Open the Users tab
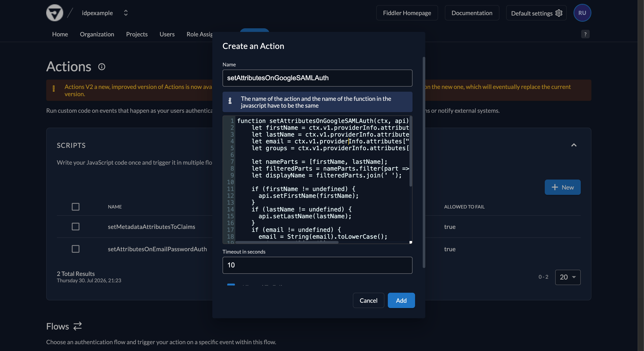This screenshot has width=644, height=351. (x=167, y=34)
